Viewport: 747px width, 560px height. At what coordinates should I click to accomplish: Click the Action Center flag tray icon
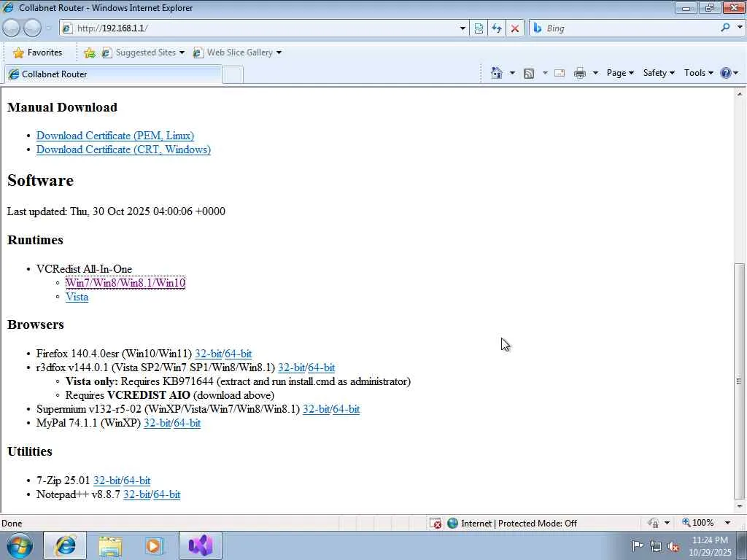pos(637,545)
